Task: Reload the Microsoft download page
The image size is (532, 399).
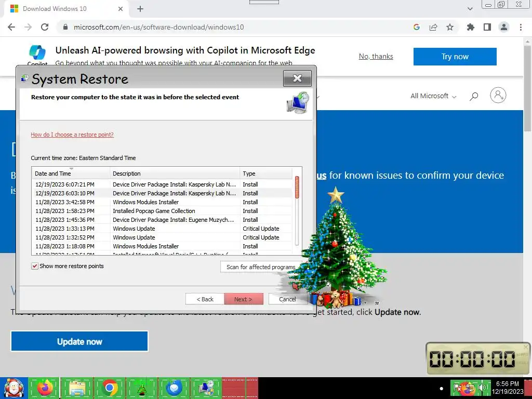Action: (45, 27)
